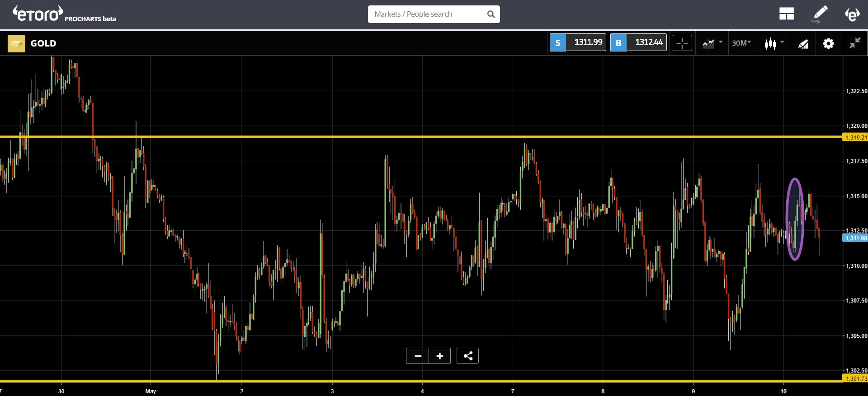Click the 3 date axis label

pyautogui.click(x=332, y=391)
